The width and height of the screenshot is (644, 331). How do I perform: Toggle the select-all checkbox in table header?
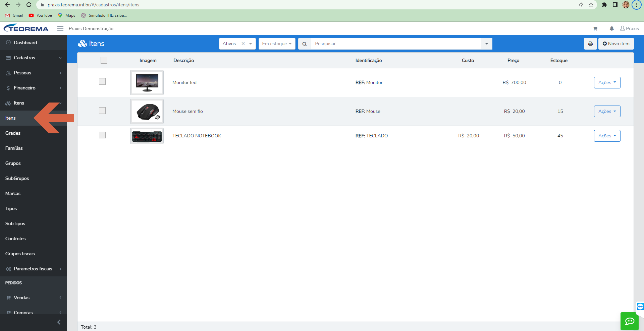click(x=104, y=61)
